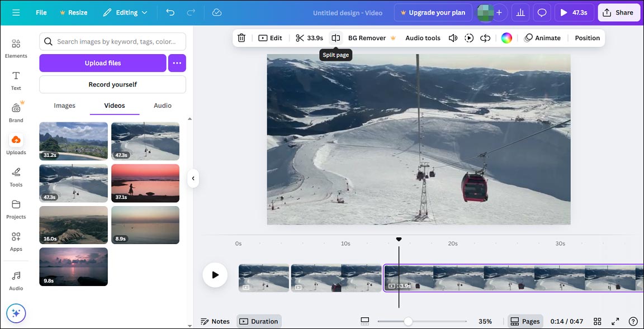Delete the selected video with trash icon
Screen dimensions: 644x329
[x=241, y=38]
